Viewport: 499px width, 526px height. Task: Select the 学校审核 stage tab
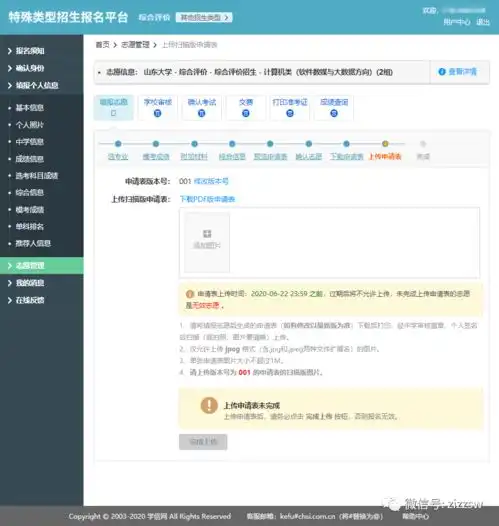[x=158, y=107]
